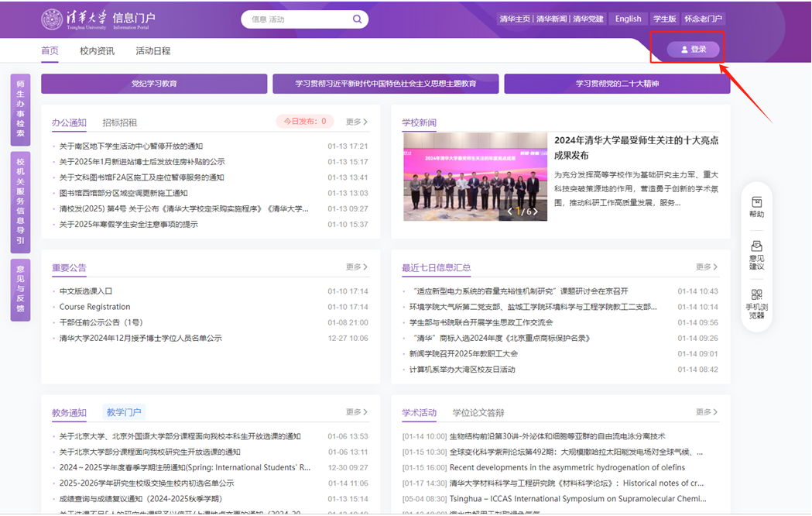Open the 意见与反馈 side tab

(x=20, y=290)
